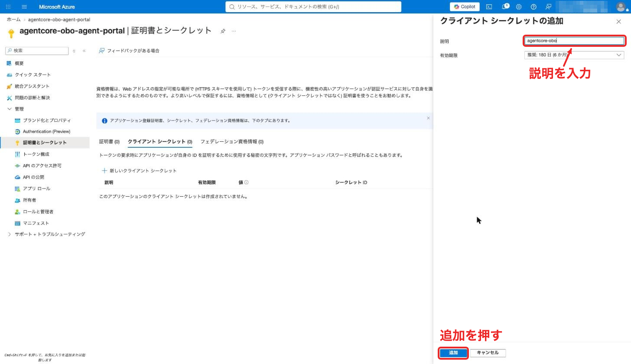Click the 有効期限 column header
The image size is (631, 364).
click(x=207, y=182)
